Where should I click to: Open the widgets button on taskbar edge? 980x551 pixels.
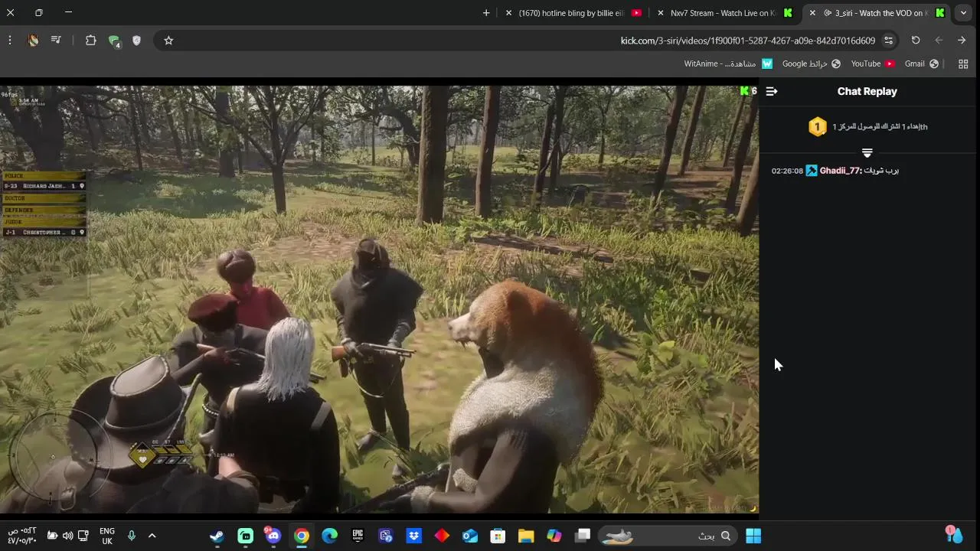point(953,534)
